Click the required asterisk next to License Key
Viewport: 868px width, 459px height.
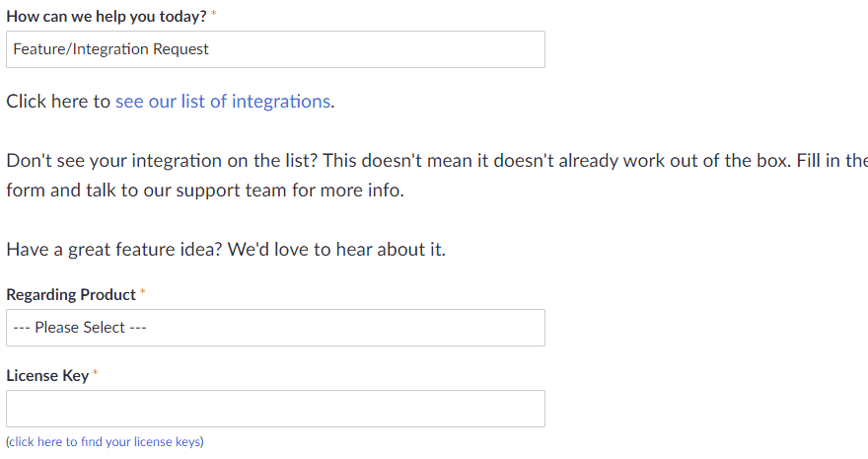(96, 375)
